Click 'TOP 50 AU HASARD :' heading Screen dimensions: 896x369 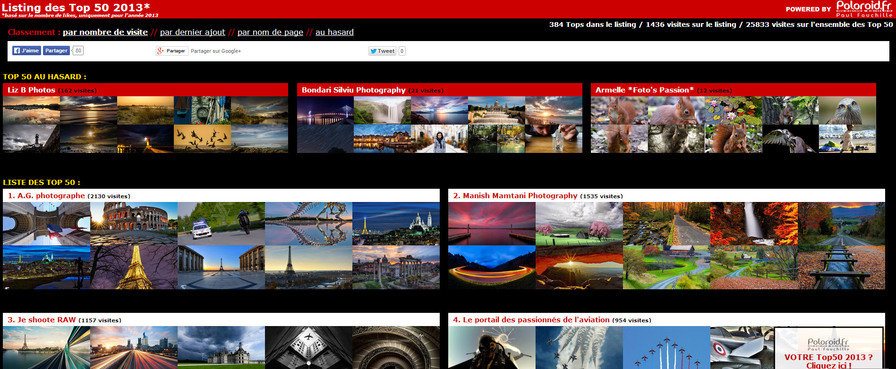pyautogui.click(x=45, y=77)
